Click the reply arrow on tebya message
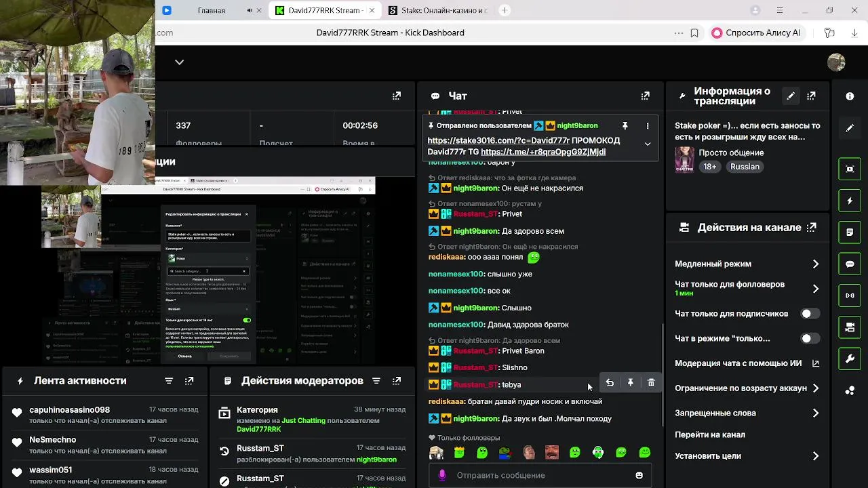Screen dimensions: 868x488 pos(610,383)
